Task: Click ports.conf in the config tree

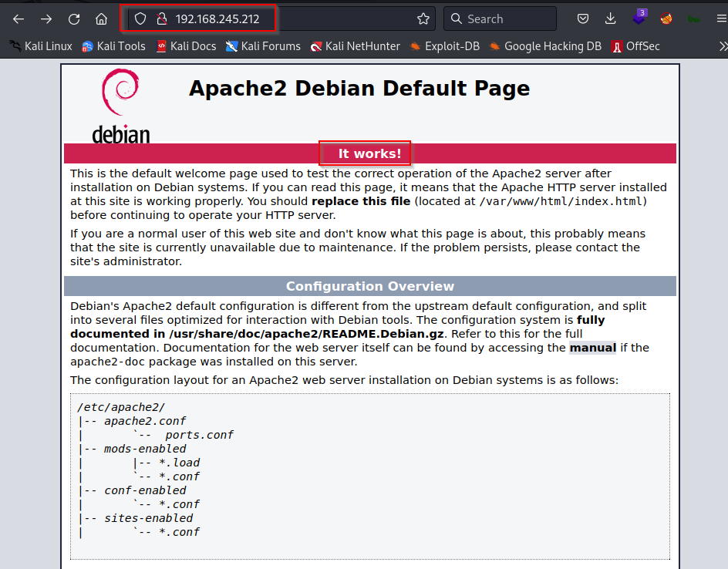Action: 199,436
